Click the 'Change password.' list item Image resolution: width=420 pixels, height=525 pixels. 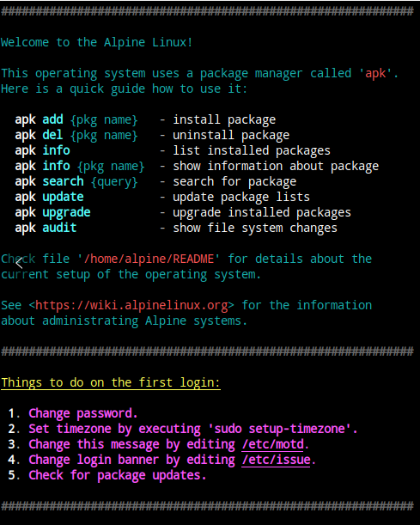(x=83, y=413)
